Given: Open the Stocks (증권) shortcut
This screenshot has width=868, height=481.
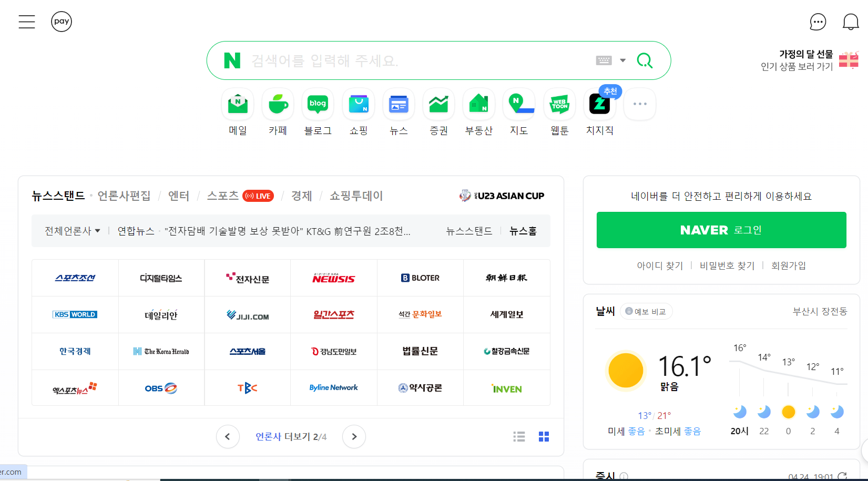Looking at the screenshot, I should [x=438, y=112].
